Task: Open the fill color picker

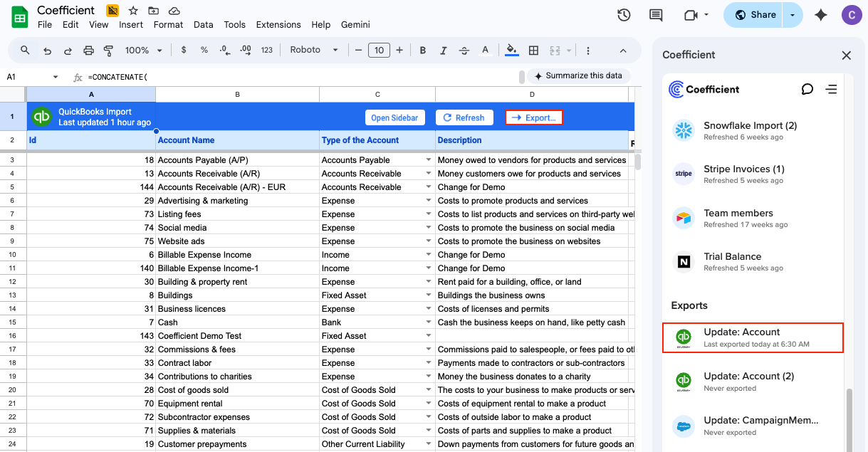Action: pyautogui.click(x=511, y=51)
